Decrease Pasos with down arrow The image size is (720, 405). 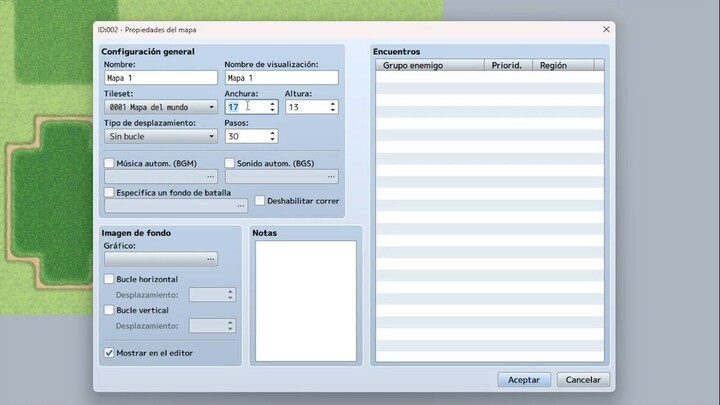point(272,140)
